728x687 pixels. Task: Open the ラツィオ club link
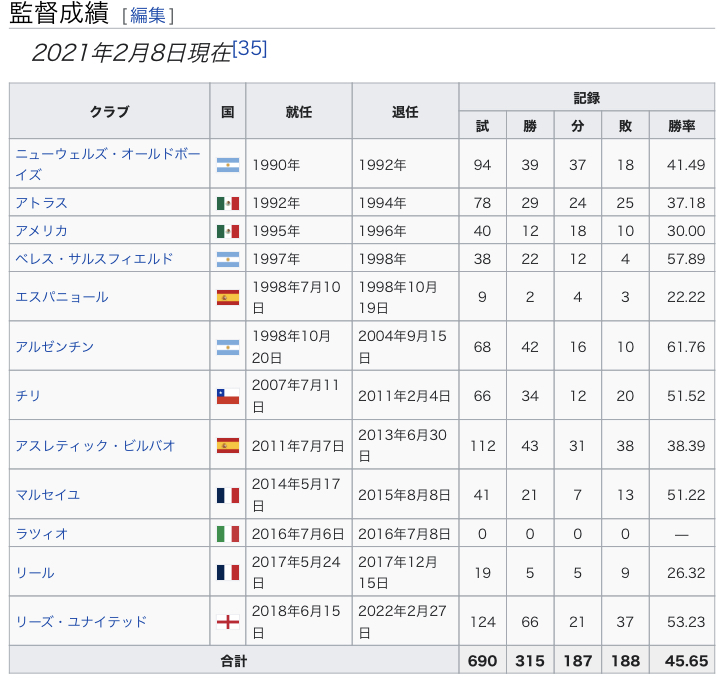(41, 534)
